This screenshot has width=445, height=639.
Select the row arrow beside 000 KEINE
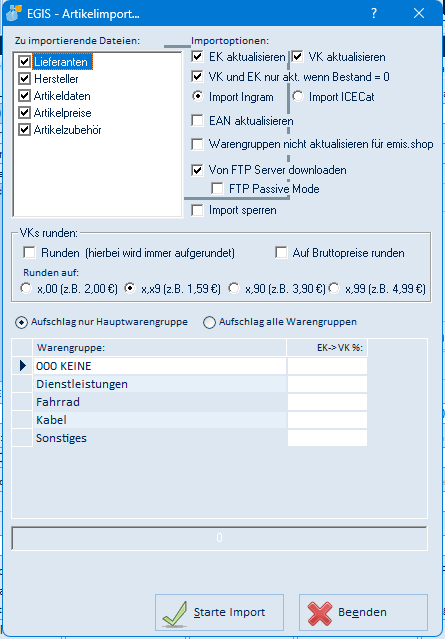[x=23, y=366]
